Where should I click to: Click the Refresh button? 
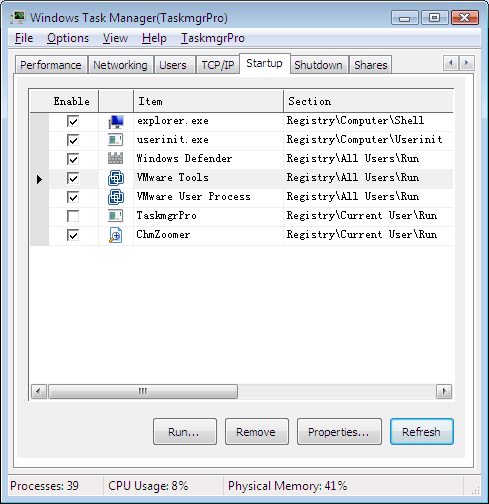pyautogui.click(x=422, y=432)
